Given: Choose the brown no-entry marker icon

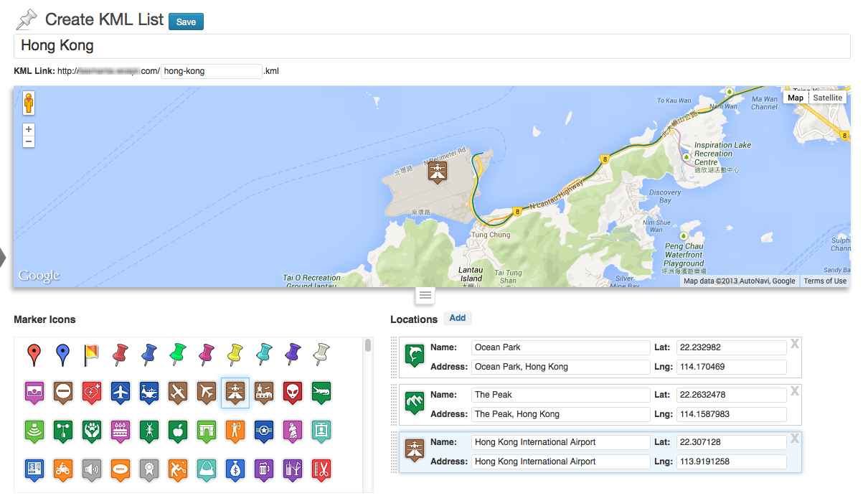Looking at the screenshot, I should (x=63, y=393).
